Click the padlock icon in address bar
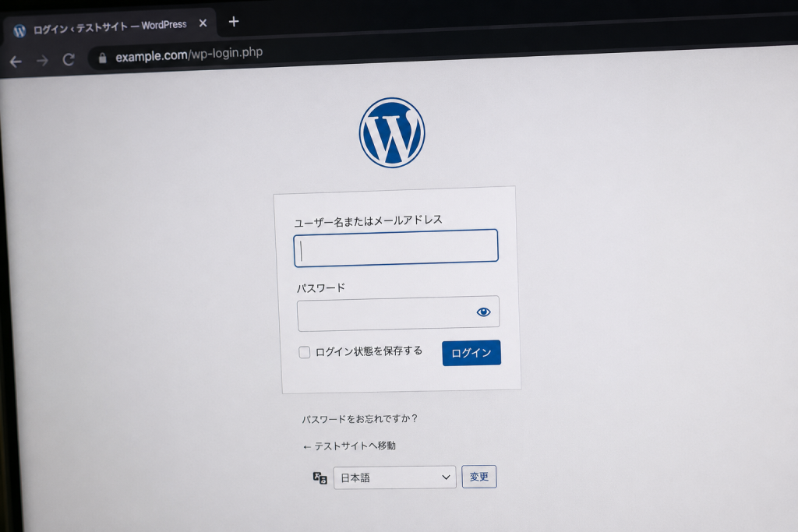The height and width of the screenshot is (532, 798). (102, 58)
